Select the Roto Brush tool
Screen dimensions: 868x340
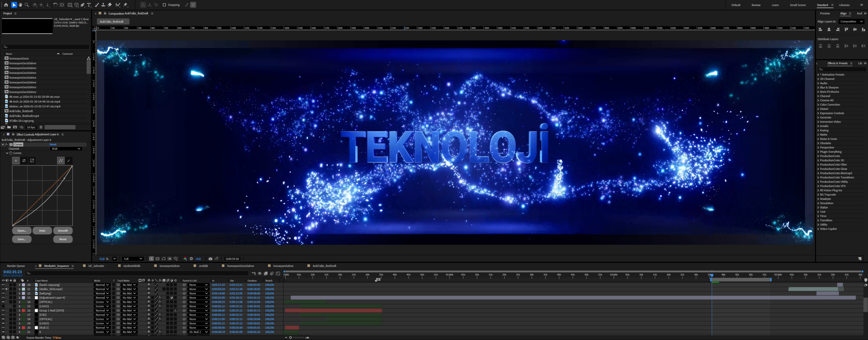tap(118, 5)
